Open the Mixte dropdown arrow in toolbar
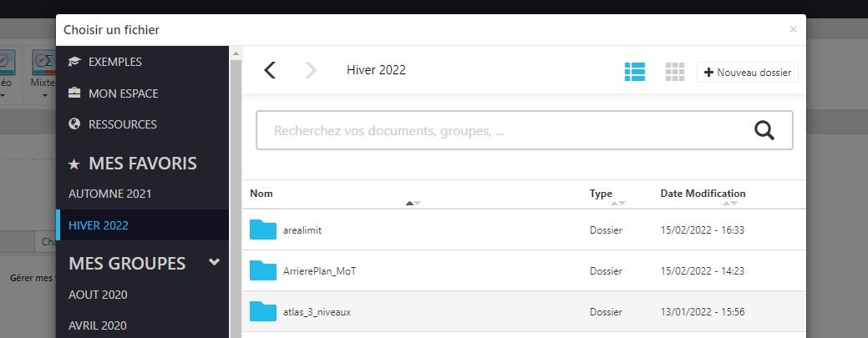The height and width of the screenshot is (338, 868). point(45,95)
